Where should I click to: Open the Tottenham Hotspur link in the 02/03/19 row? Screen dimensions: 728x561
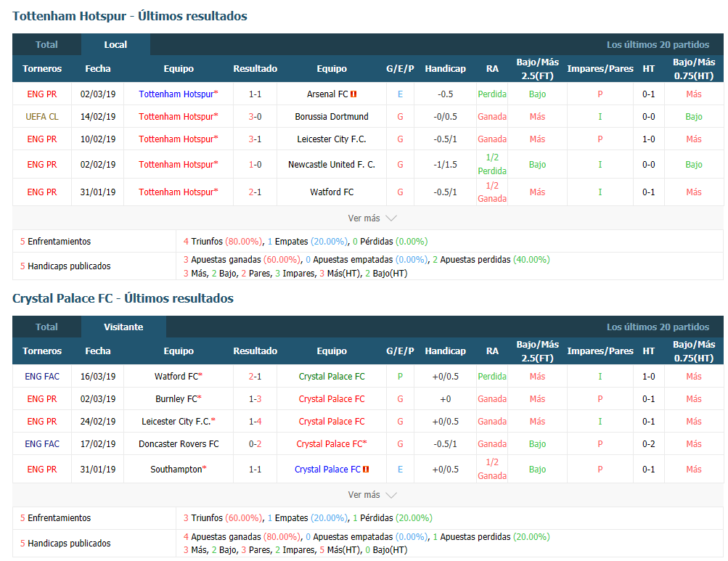point(179,94)
